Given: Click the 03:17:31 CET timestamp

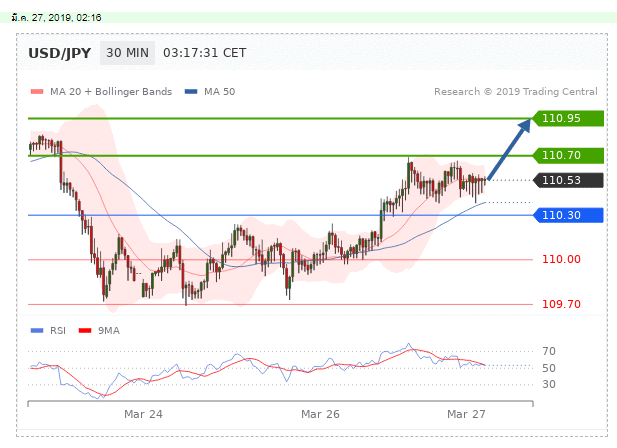Looking at the screenshot, I should coord(205,53).
